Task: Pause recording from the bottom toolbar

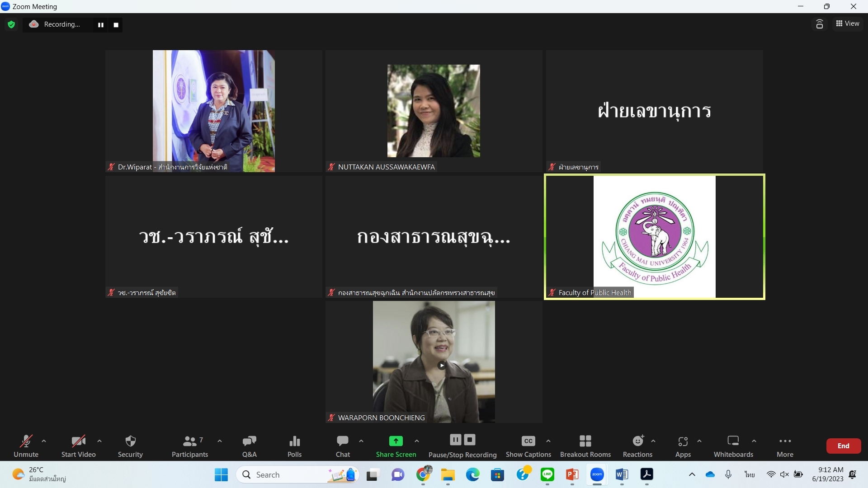Action: [455, 440]
